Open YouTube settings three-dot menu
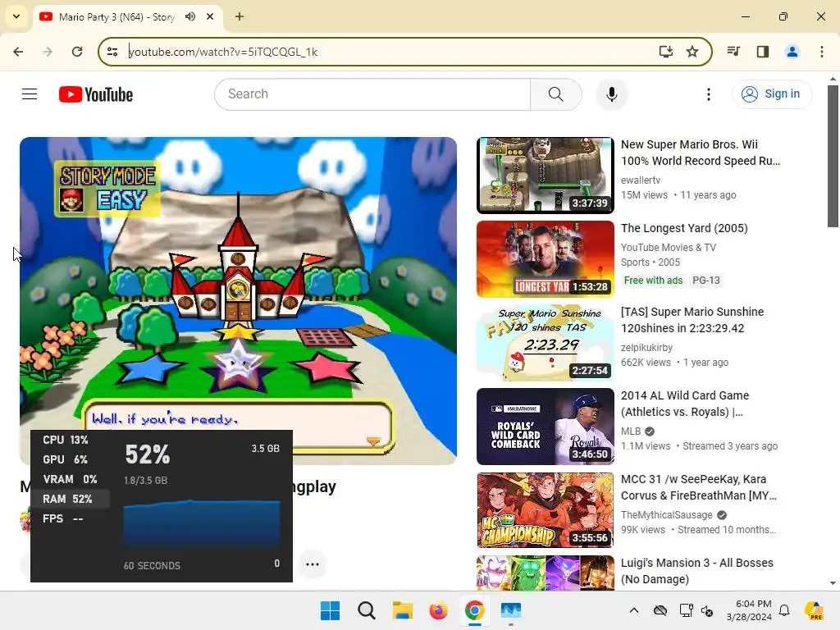Screen dimensions: 840x630 tap(708, 94)
